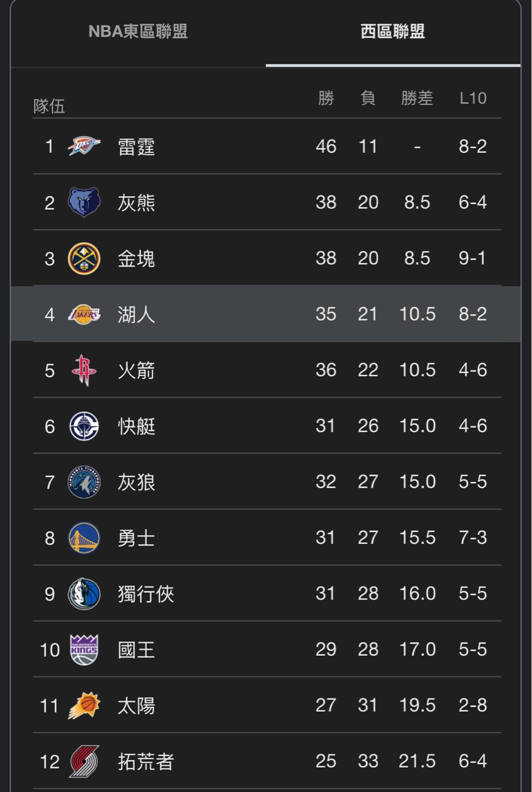Click the Sacramento Kings logo

(x=84, y=650)
